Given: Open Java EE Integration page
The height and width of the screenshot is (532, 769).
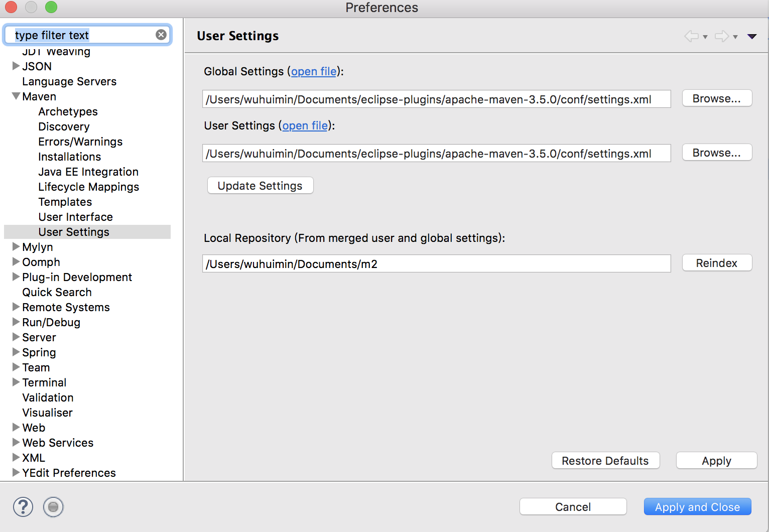Looking at the screenshot, I should 88,172.
